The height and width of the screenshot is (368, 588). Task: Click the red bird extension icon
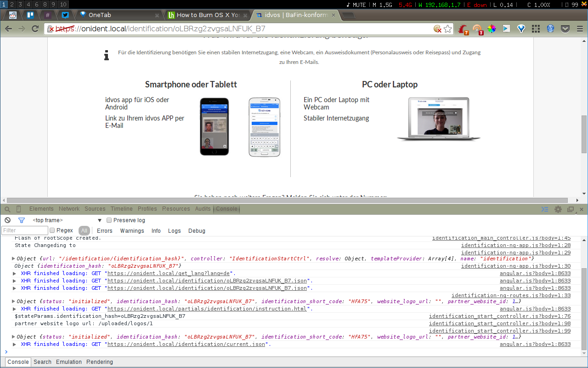pyautogui.click(x=464, y=29)
